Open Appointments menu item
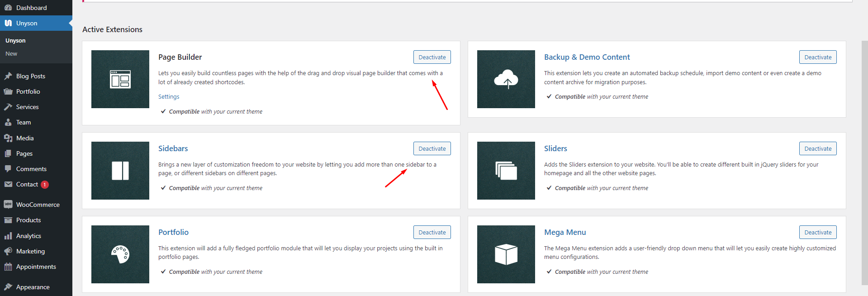Image resolution: width=868 pixels, height=296 pixels. point(36,267)
